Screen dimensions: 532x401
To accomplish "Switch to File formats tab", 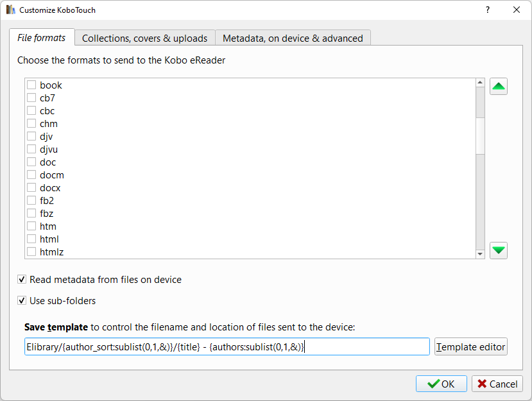I will click(x=42, y=37).
